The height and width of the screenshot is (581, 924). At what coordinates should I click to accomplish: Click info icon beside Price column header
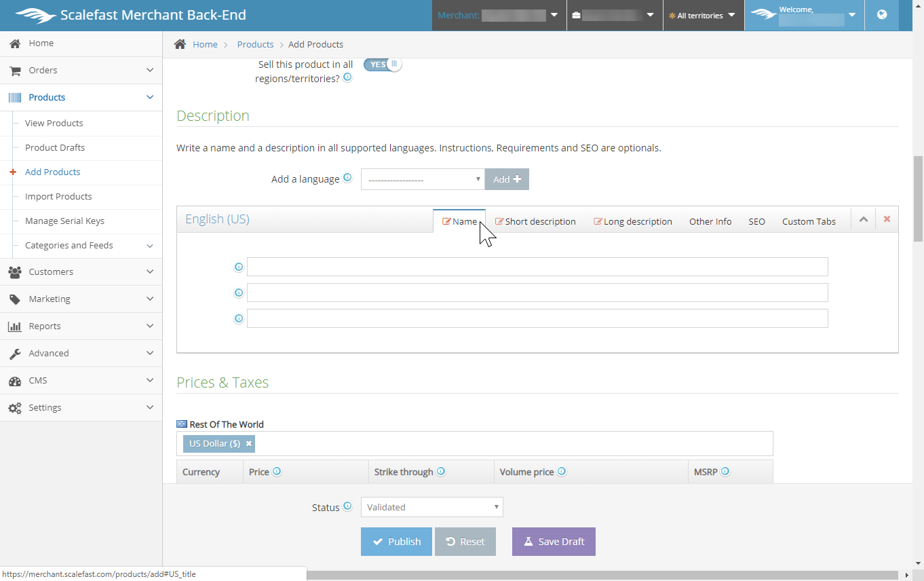click(277, 472)
